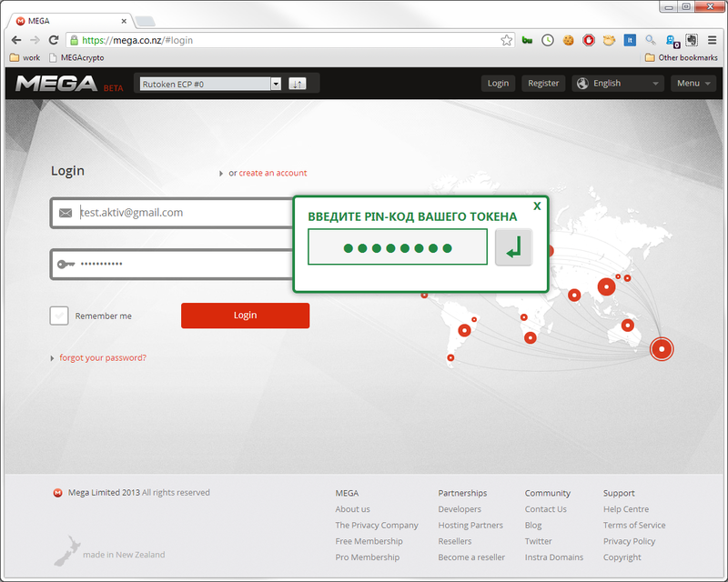The height and width of the screenshot is (582, 728).
Task: Open the Developers footer link
Action: [460, 509]
